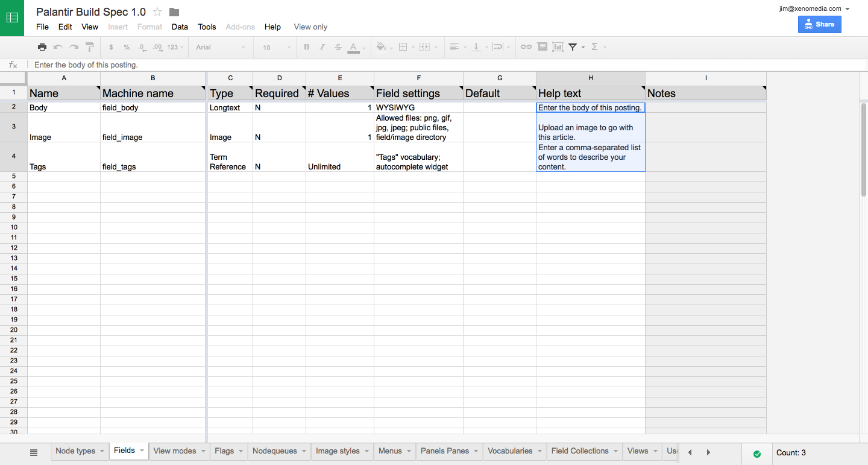868x465 pixels.
Task: Click the filter funnel icon
Action: [573, 47]
